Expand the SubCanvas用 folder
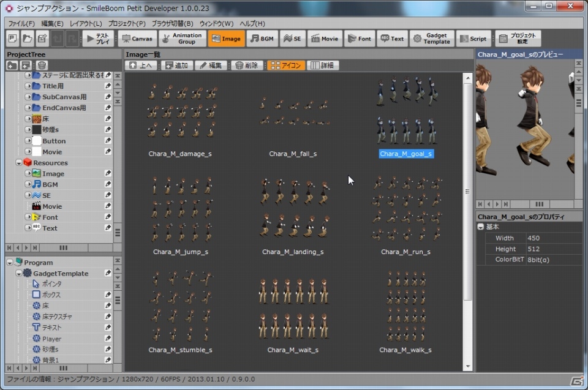 click(x=28, y=97)
